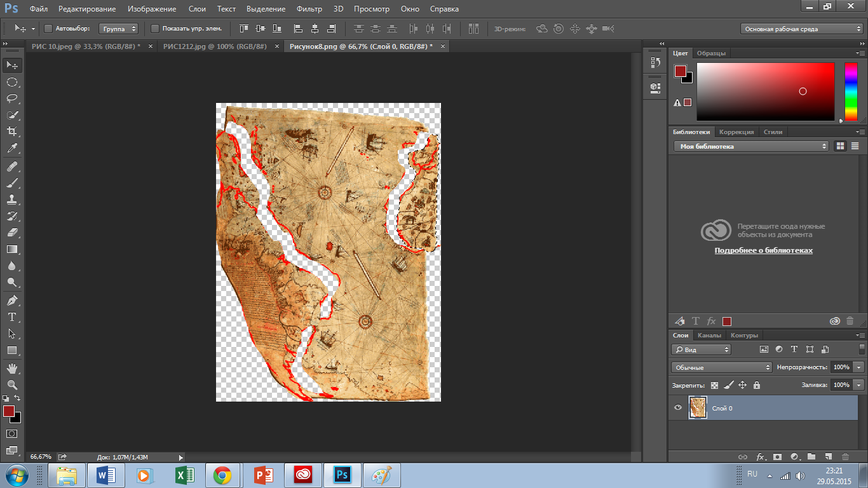Select the Brush tool
The height and width of the screenshot is (488, 868).
(x=12, y=183)
